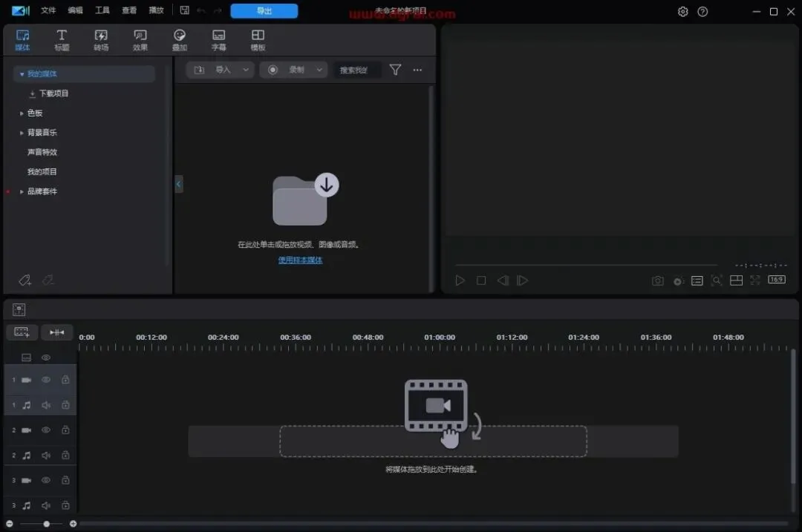Mute audio track 2 with the speaker icon
Viewport: 802px width, 532px height.
pyautogui.click(x=45, y=456)
